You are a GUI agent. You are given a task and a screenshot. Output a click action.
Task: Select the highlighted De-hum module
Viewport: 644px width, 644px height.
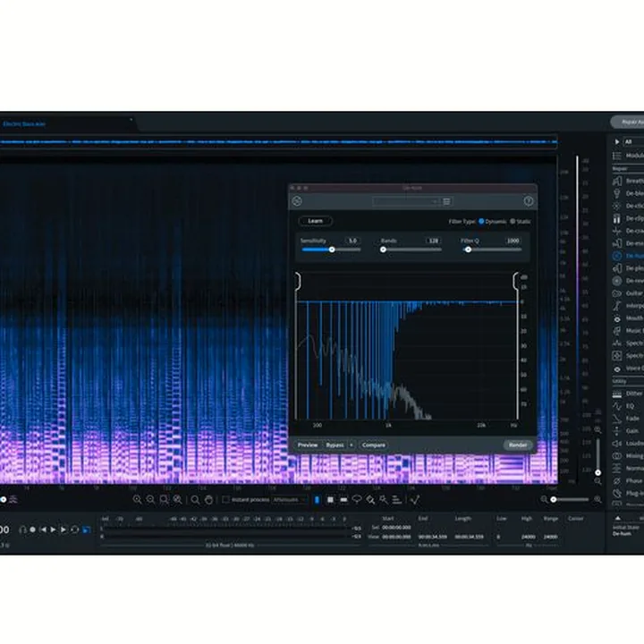tap(628, 256)
